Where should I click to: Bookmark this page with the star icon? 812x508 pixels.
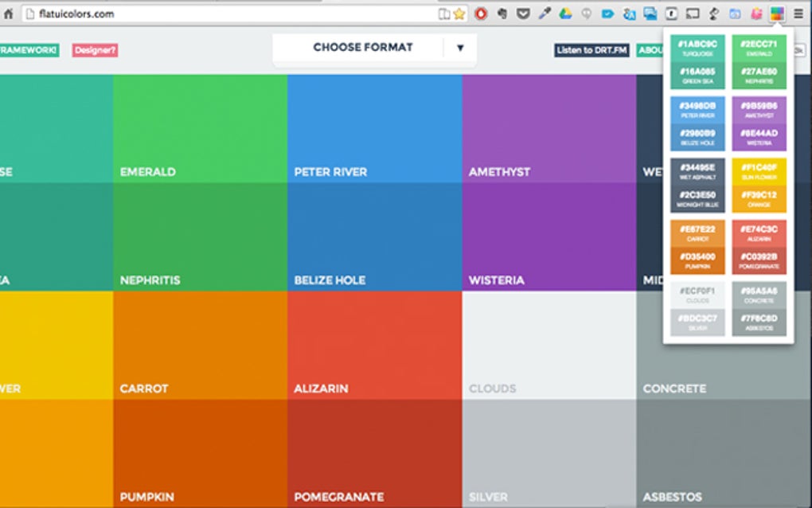coord(459,13)
